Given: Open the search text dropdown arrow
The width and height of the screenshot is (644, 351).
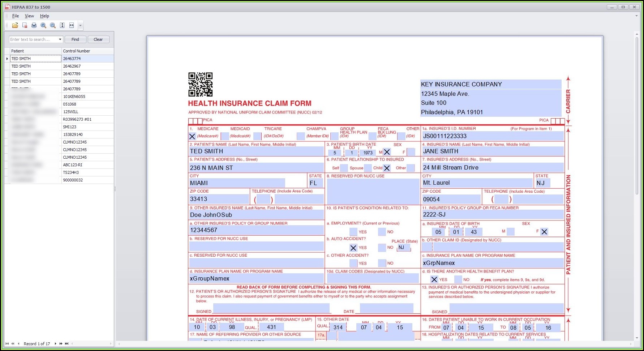Looking at the screenshot, I should [60, 39].
